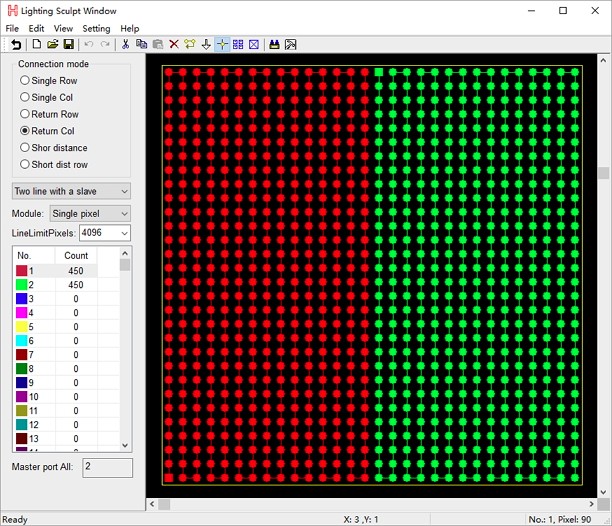The height and width of the screenshot is (526, 612).
Task: Open the 'Two line with a slave' dropdown
Action: (x=71, y=191)
